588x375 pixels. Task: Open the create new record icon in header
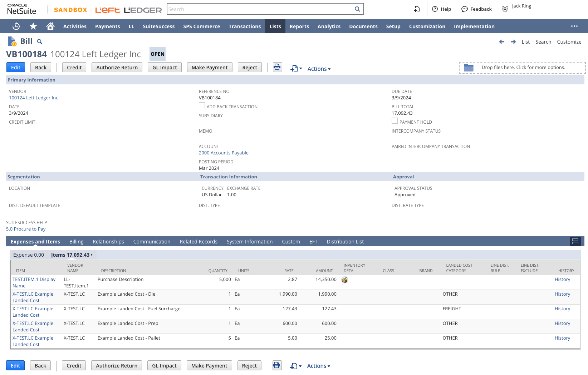click(x=417, y=9)
